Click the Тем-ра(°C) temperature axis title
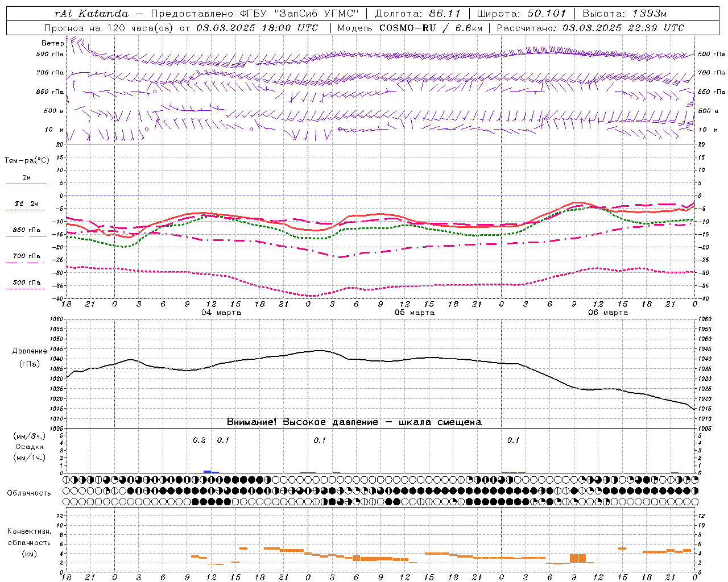728x582 pixels. pos(27,161)
